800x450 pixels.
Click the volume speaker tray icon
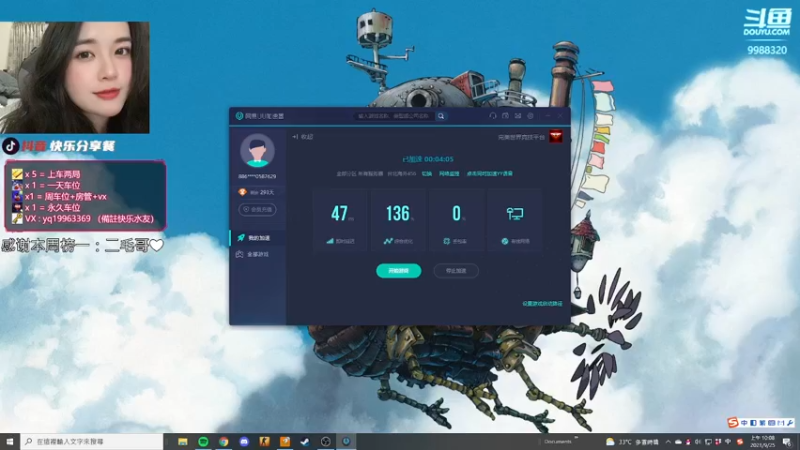(x=698, y=442)
